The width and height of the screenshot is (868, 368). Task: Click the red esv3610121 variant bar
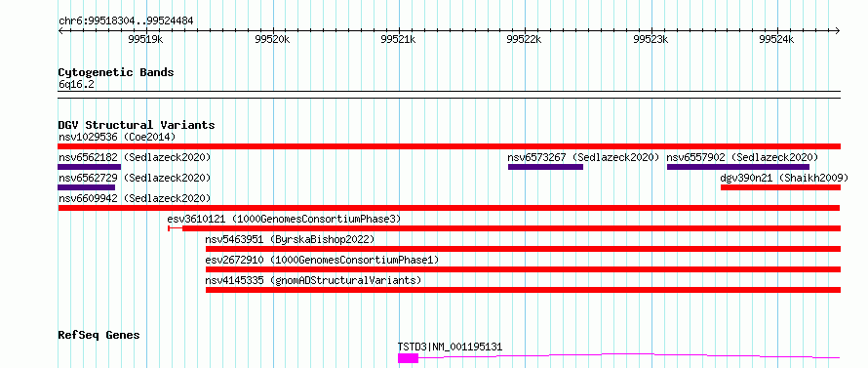click(x=504, y=228)
